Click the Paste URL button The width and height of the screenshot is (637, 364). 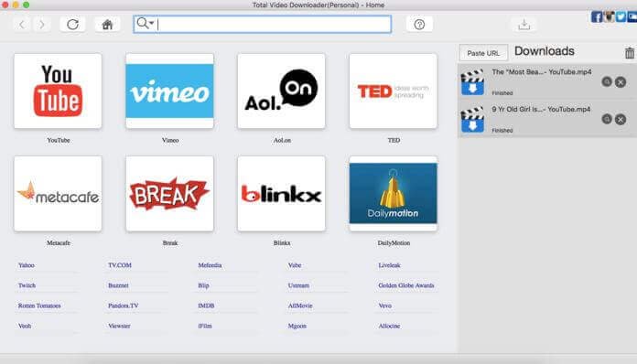pyautogui.click(x=483, y=53)
